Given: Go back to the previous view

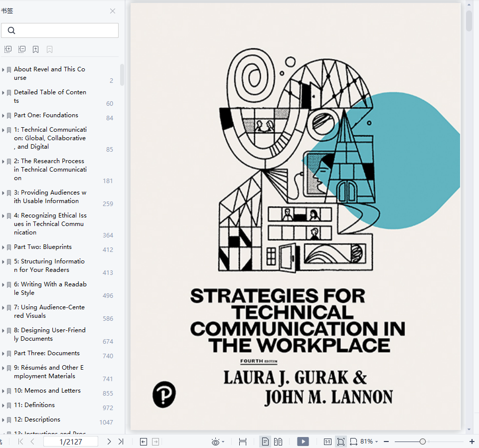Looking at the screenshot, I should 144,442.
